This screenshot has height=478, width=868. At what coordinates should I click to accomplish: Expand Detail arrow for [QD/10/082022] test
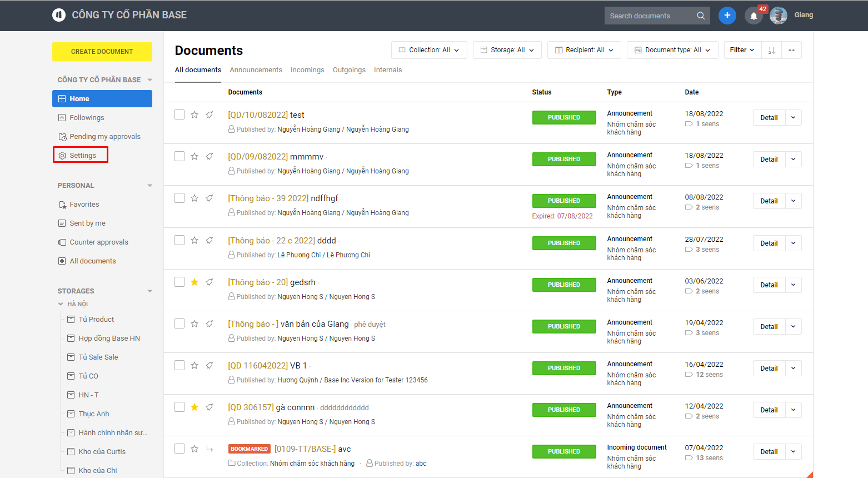point(793,117)
